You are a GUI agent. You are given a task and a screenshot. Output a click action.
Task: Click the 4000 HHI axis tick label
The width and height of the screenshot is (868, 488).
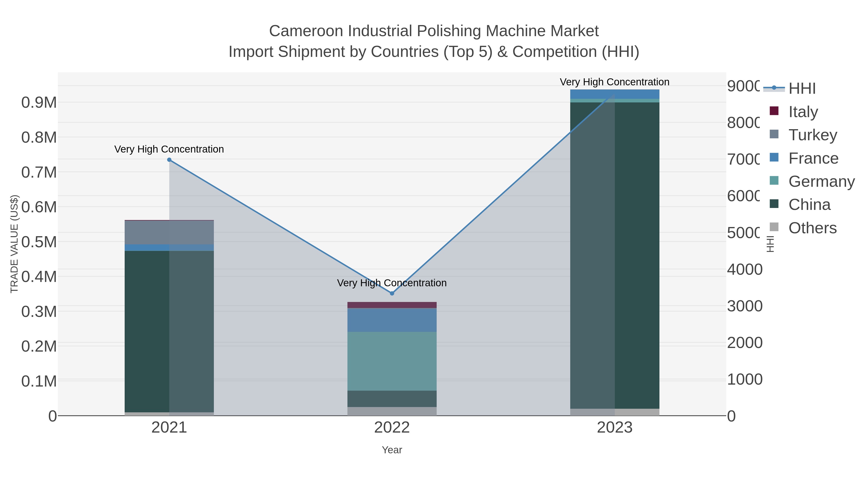[745, 269]
